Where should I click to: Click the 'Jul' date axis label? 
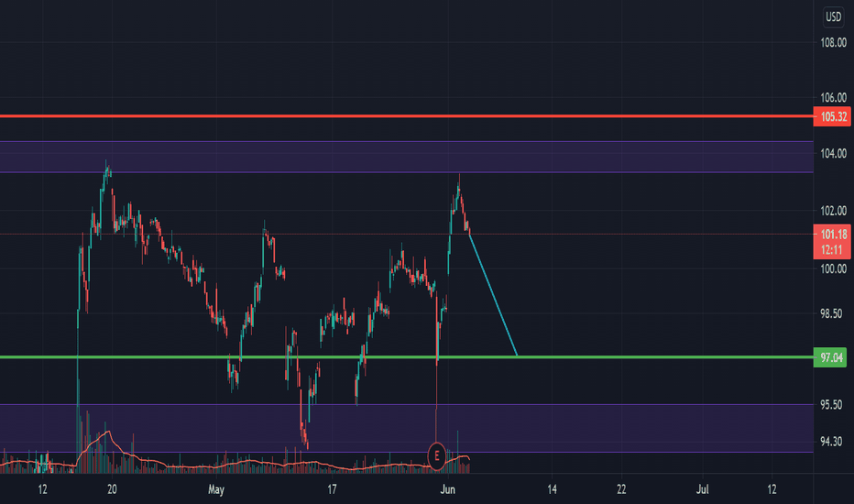tap(703, 489)
